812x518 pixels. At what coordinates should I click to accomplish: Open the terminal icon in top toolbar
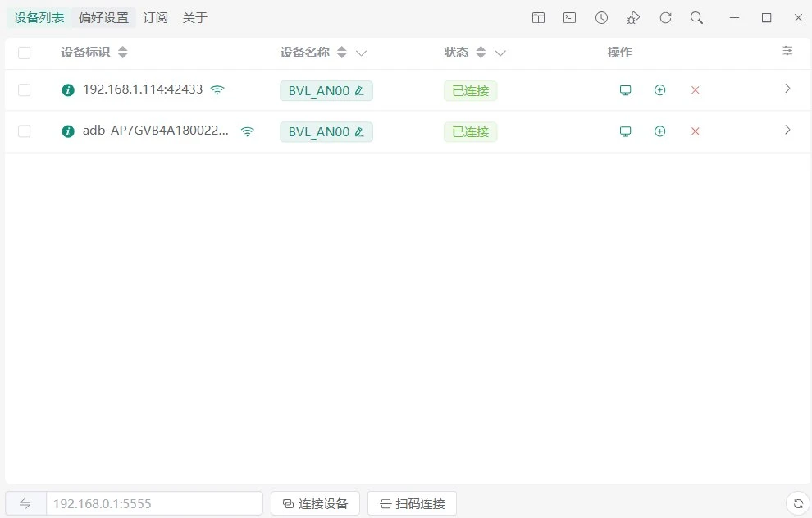[x=569, y=18]
